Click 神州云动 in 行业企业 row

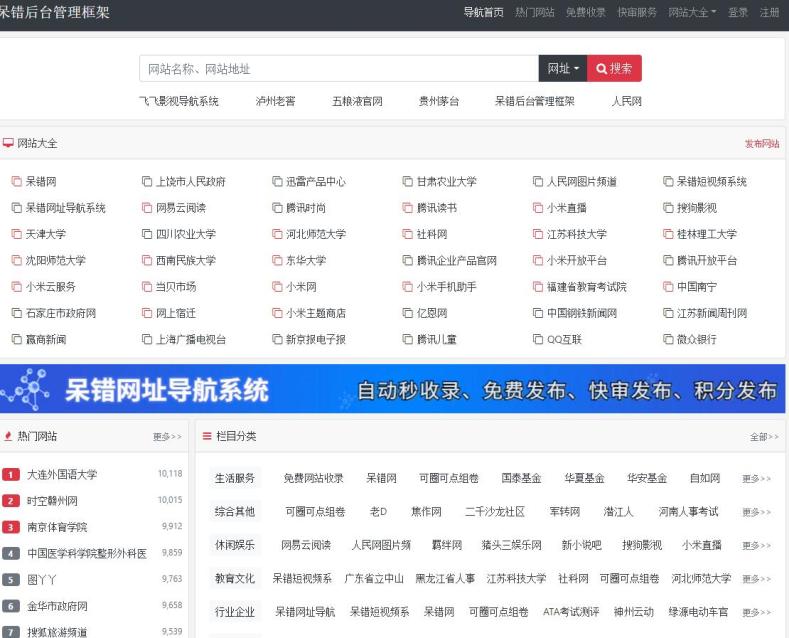click(x=634, y=612)
